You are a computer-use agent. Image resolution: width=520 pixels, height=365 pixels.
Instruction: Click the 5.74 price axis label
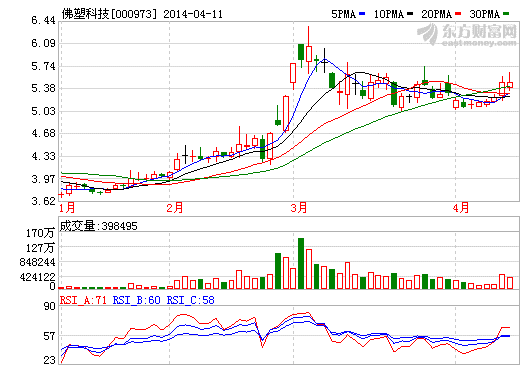(x=43, y=66)
